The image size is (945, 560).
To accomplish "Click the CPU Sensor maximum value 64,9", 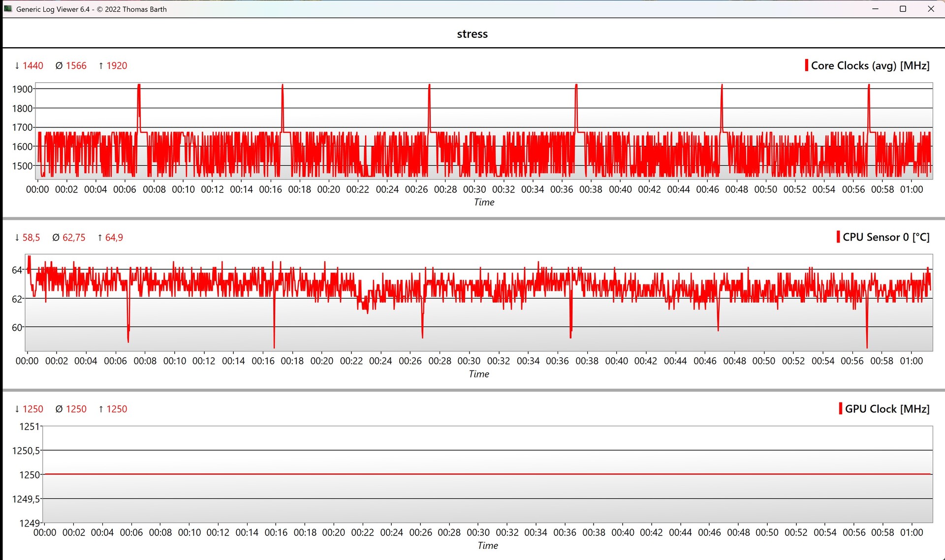I will click(114, 237).
